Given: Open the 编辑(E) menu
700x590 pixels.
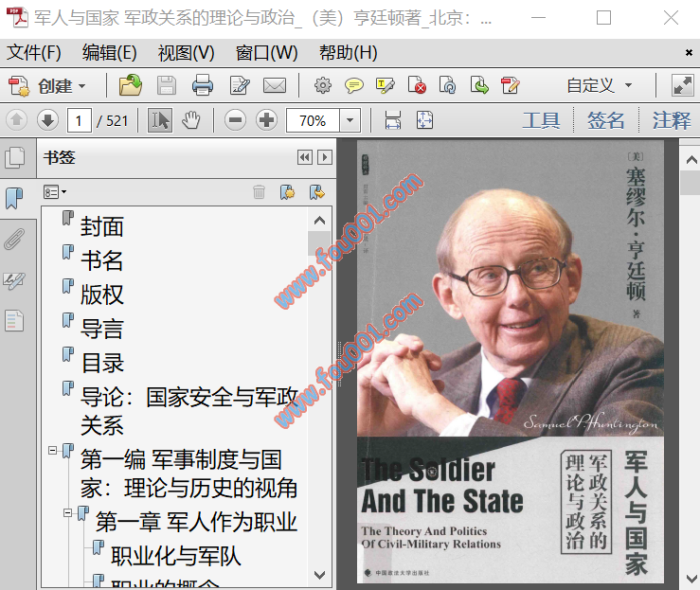Looking at the screenshot, I should [x=109, y=53].
